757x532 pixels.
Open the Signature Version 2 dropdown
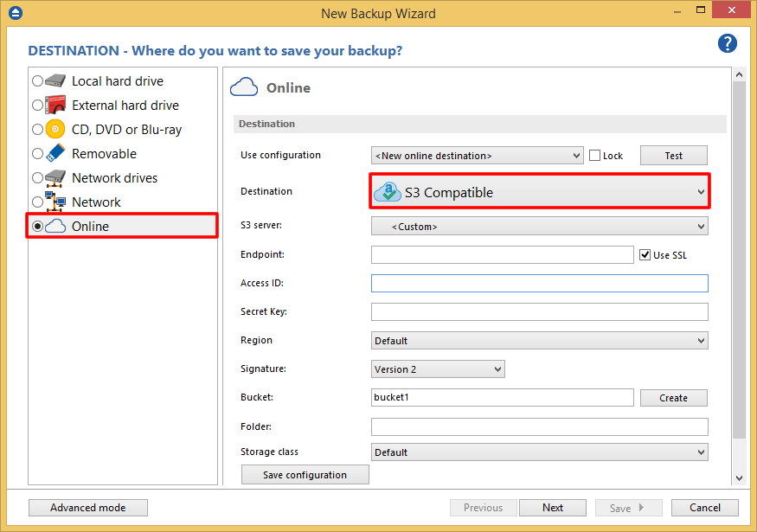pyautogui.click(x=438, y=369)
